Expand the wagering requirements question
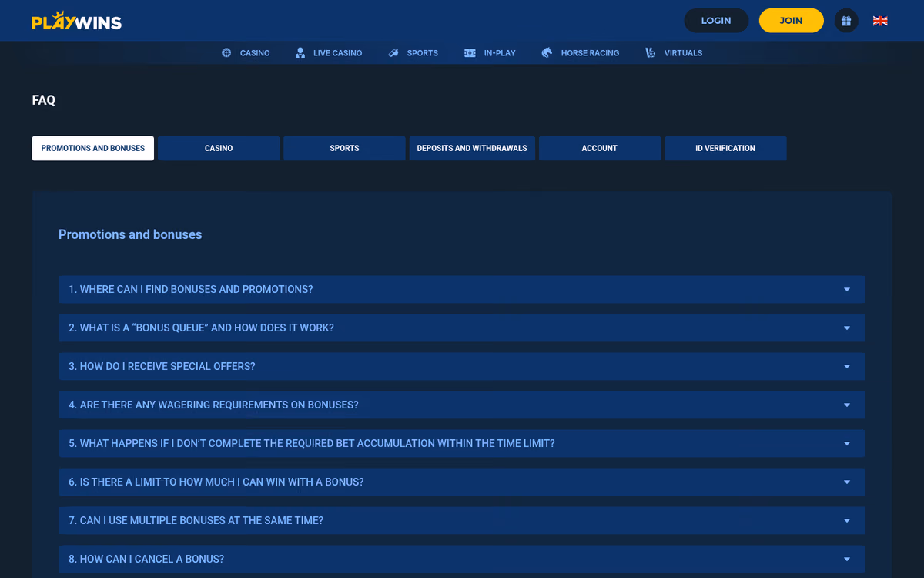This screenshot has height=578, width=924. [462, 405]
